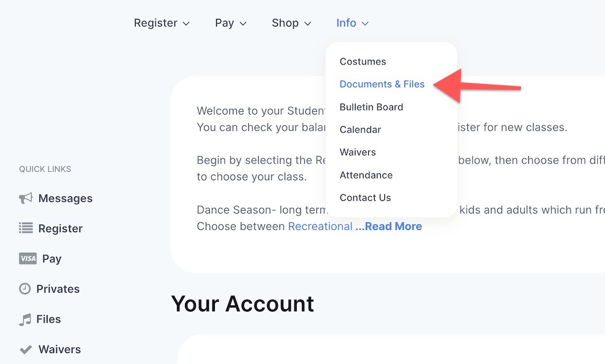
Task: Select Costumes from the Info menu
Action: [x=363, y=62]
